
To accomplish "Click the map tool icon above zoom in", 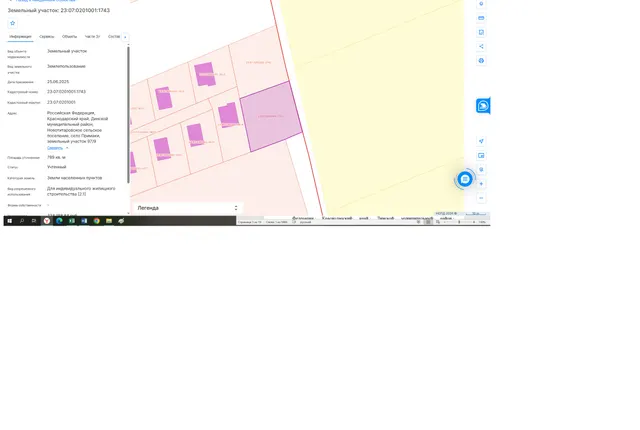I will tap(481, 170).
